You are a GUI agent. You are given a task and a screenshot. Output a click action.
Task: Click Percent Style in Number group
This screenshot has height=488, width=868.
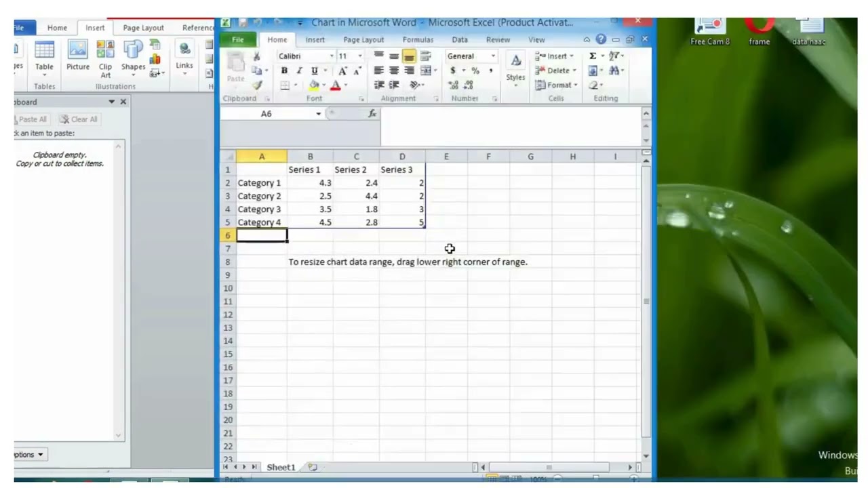pyautogui.click(x=475, y=70)
